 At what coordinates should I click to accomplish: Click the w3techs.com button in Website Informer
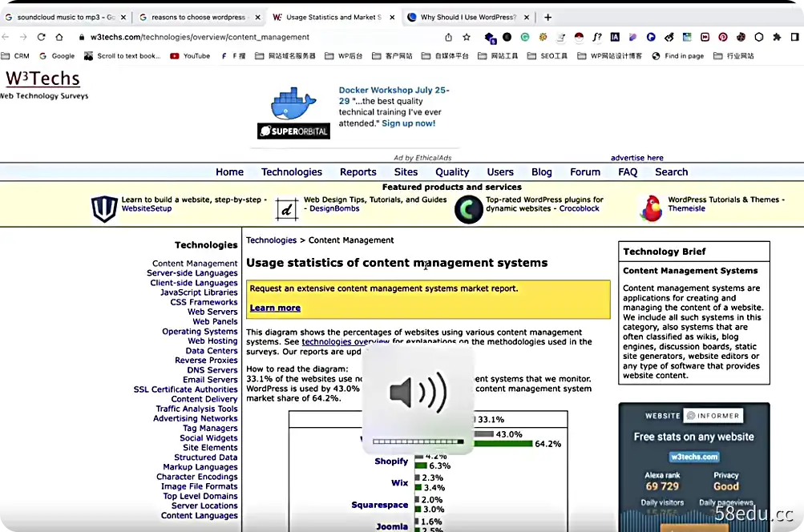[x=694, y=457]
